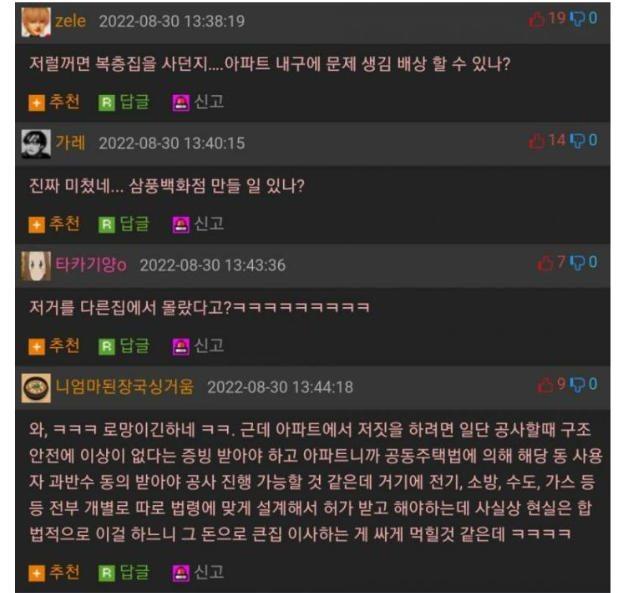Screen dimensions: 618x593
Task: Click thumbs-up icon on zele's comment
Action: [x=536, y=19]
